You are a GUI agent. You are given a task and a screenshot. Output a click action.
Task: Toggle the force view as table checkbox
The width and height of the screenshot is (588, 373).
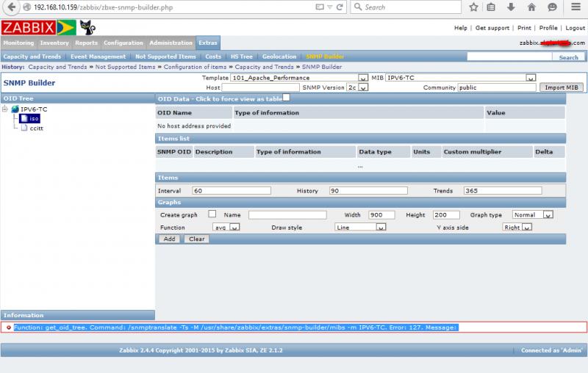point(286,98)
